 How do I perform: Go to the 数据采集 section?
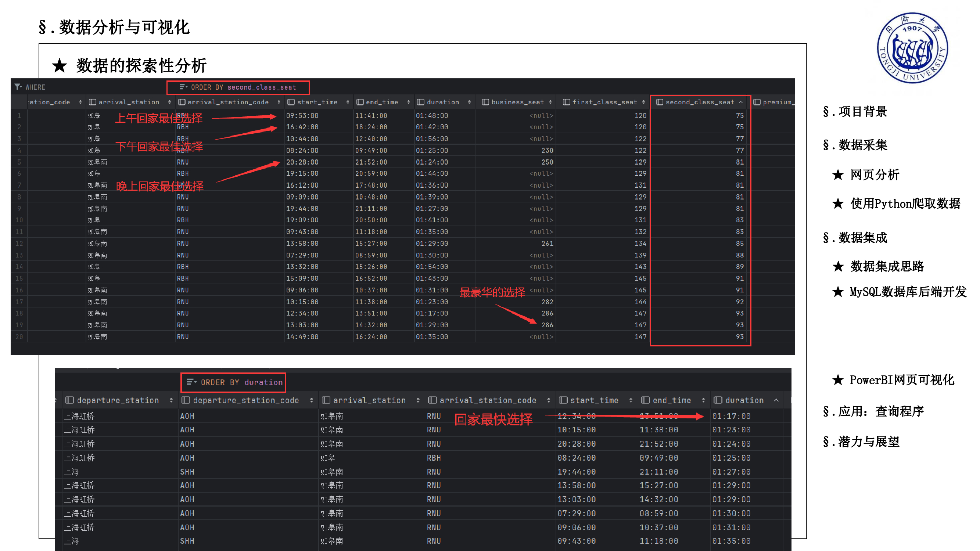(x=855, y=145)
